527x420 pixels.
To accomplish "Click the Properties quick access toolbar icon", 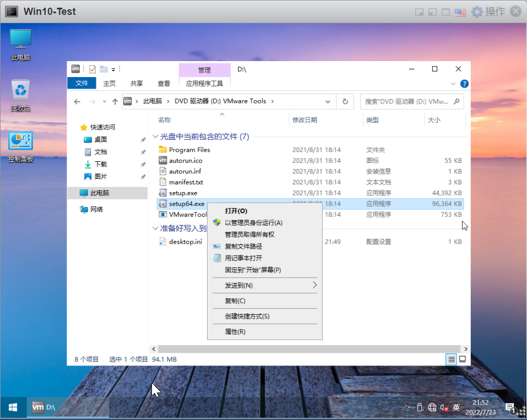I will coord(93,69).
